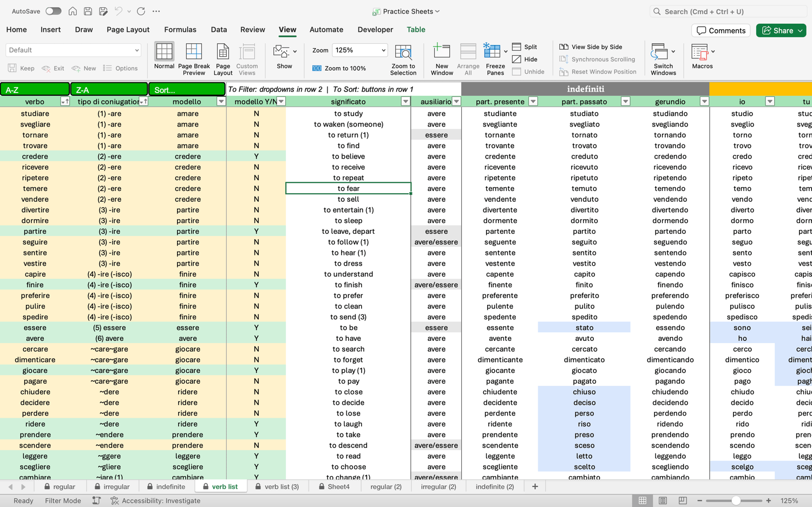Open the irregular sheet tab
Screen dimensions: 812x507
pos(112,486)
